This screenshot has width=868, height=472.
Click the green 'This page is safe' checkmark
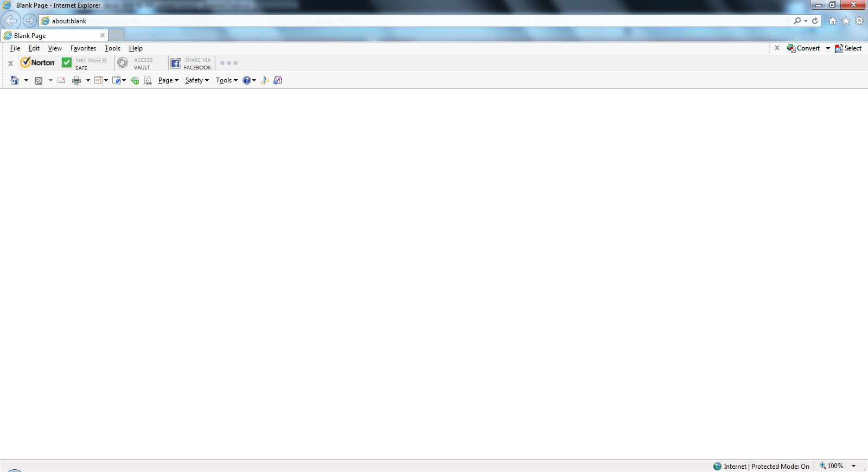click(x=67, y=62)
